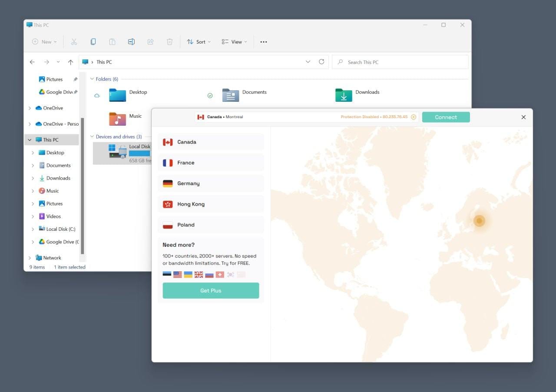Click the Get Plus button
Image resolution: width=556 pixels, height=392 pixels.
(211, 291)
